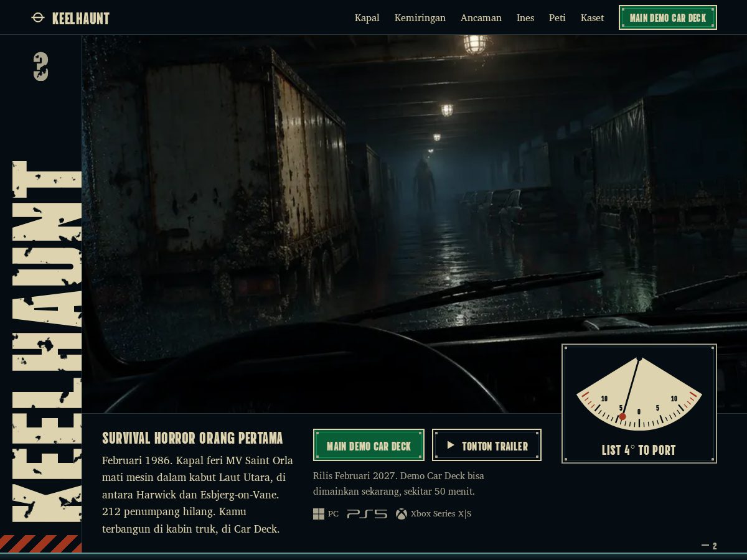Go to the Kapal nav item
The width and height of the screenshot is (747, 560).
click(x=367, y=18)
